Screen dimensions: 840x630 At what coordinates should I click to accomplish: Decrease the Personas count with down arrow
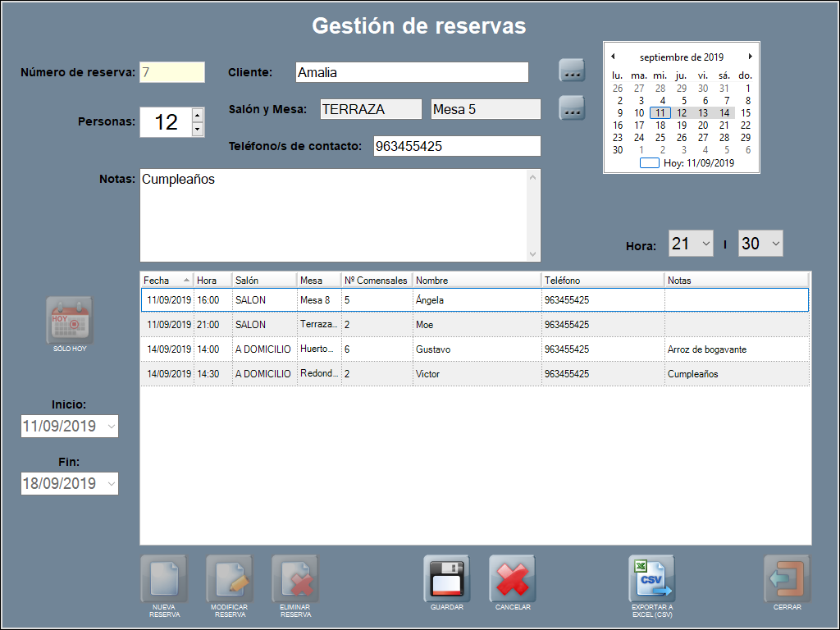[x=197, y=129]
